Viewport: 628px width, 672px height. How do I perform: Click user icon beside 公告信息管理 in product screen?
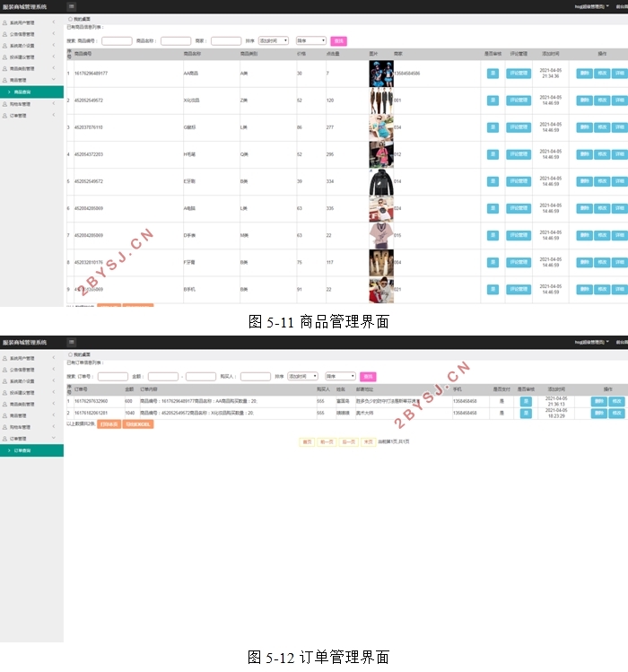(4, 34)
